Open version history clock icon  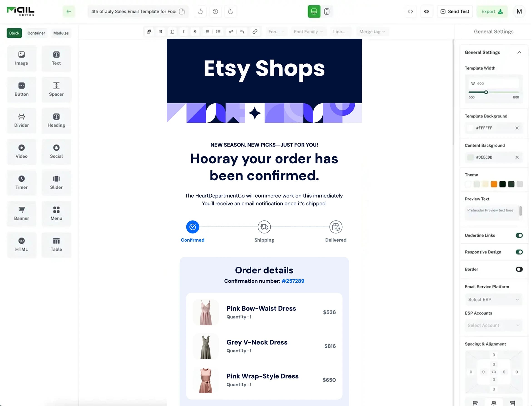pyautogui.click(x=215, y=11)
